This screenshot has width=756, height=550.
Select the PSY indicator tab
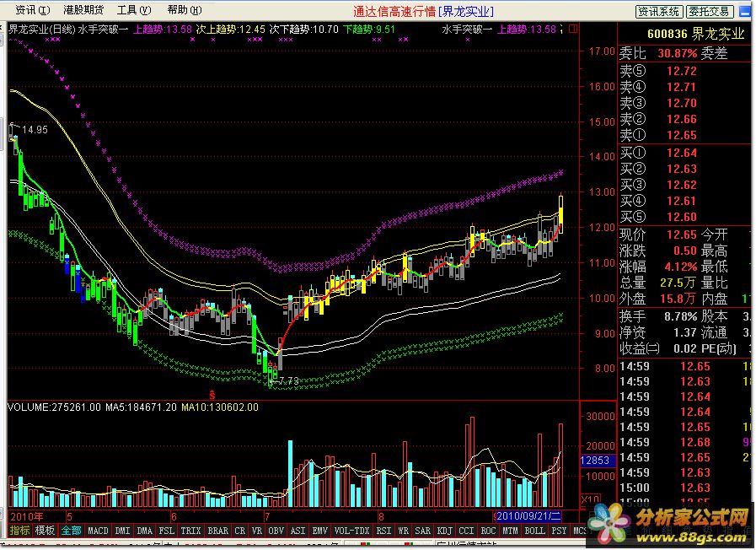click(560, 531)
